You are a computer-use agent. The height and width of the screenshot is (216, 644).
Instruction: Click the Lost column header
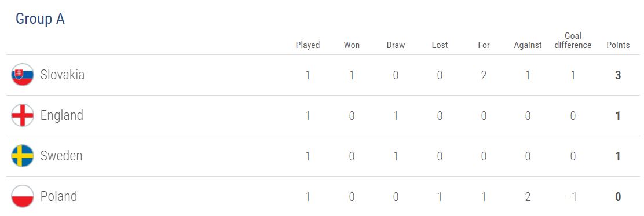(440, 45)
